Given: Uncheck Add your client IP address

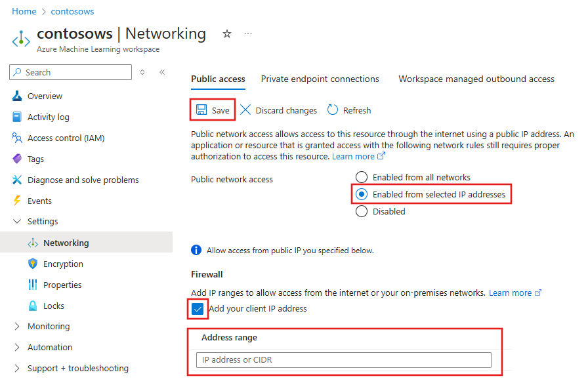Looking at the screenshot, I should tap(198, 308).
